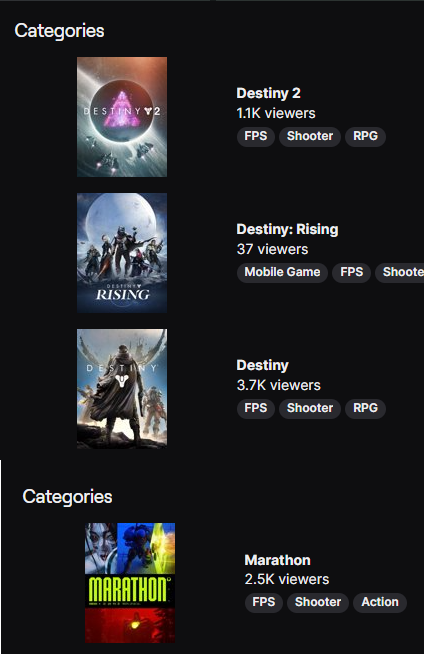Select the Shooter tag under Destiny
The image size is (424, 654).
310,408
